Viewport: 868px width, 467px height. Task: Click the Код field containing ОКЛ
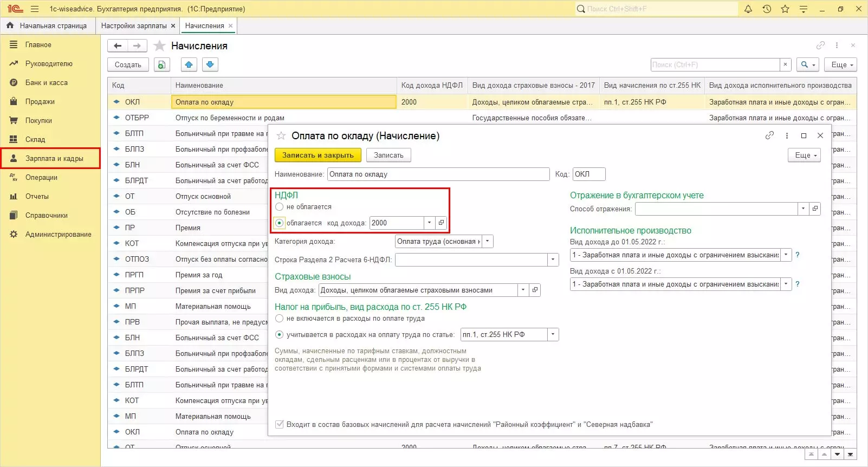589,174
